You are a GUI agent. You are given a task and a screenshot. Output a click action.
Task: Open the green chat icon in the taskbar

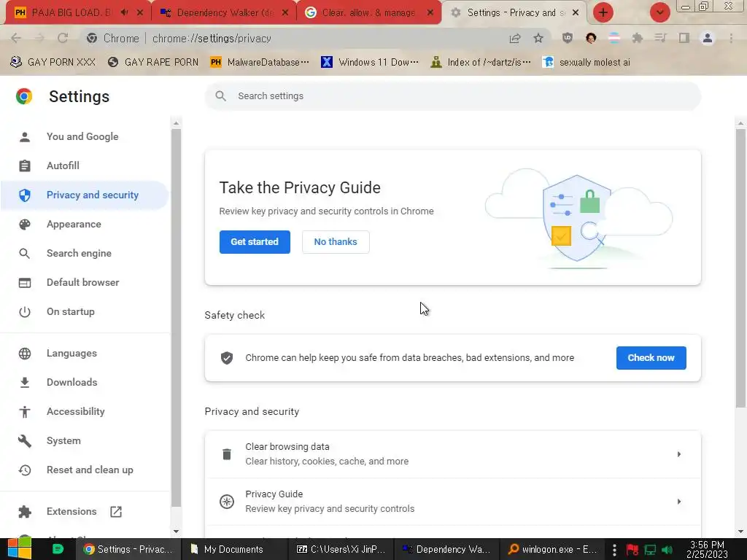(x=58, y=549)
